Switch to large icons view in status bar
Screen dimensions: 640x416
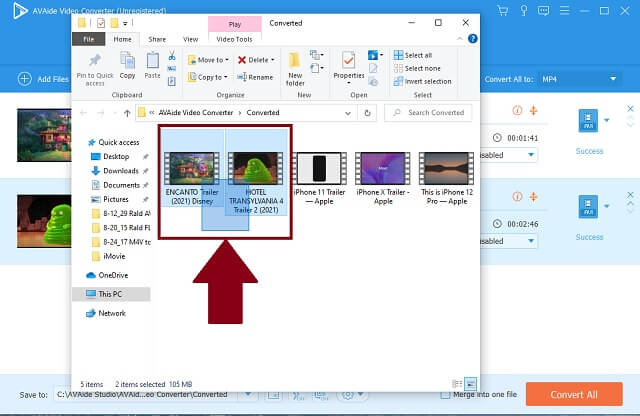[471, 384]
